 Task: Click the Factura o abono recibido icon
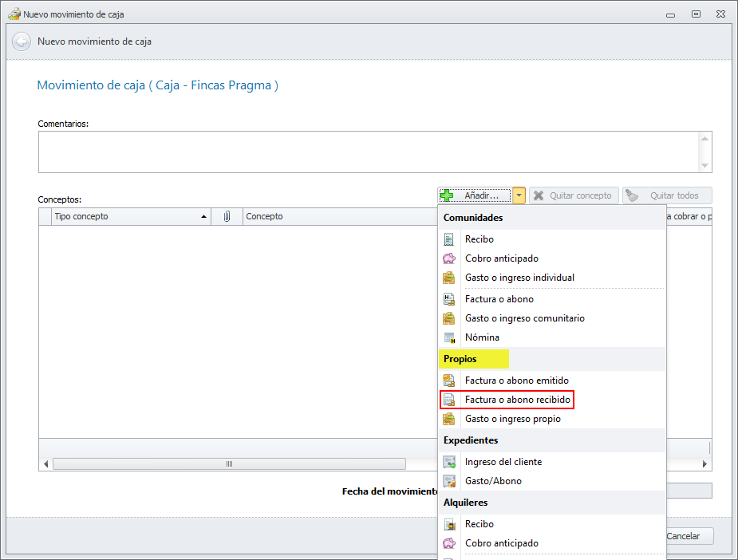tap(449, 400)
